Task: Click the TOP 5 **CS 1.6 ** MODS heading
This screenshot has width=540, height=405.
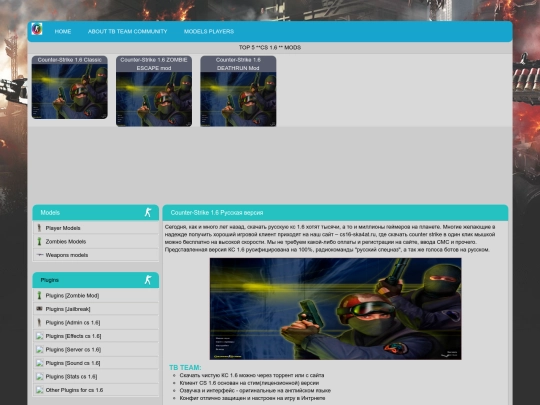Action: pos(270,48)
